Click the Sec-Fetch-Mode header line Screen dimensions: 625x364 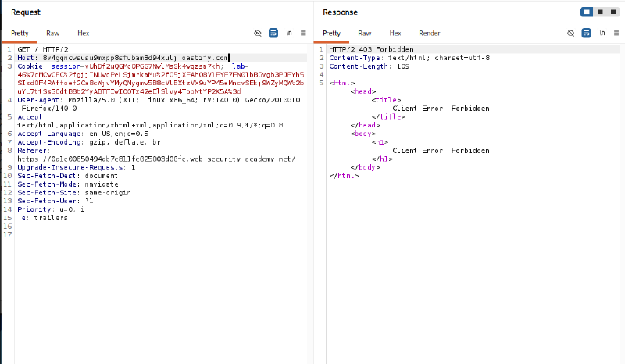click(68, 184)
